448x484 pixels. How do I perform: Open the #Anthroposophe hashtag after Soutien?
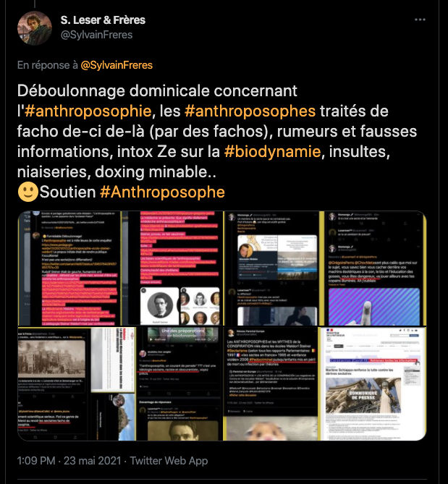[x=162, y=192]
